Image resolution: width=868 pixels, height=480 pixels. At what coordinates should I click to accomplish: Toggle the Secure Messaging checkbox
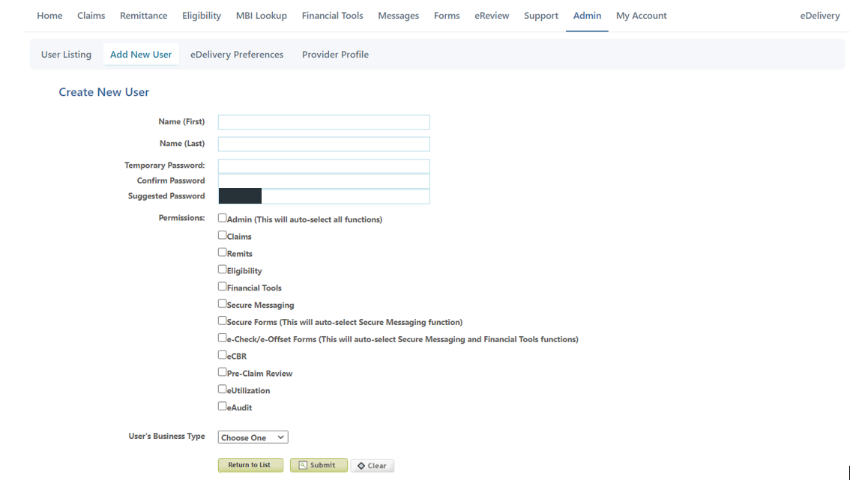click(x=222, y=303)
